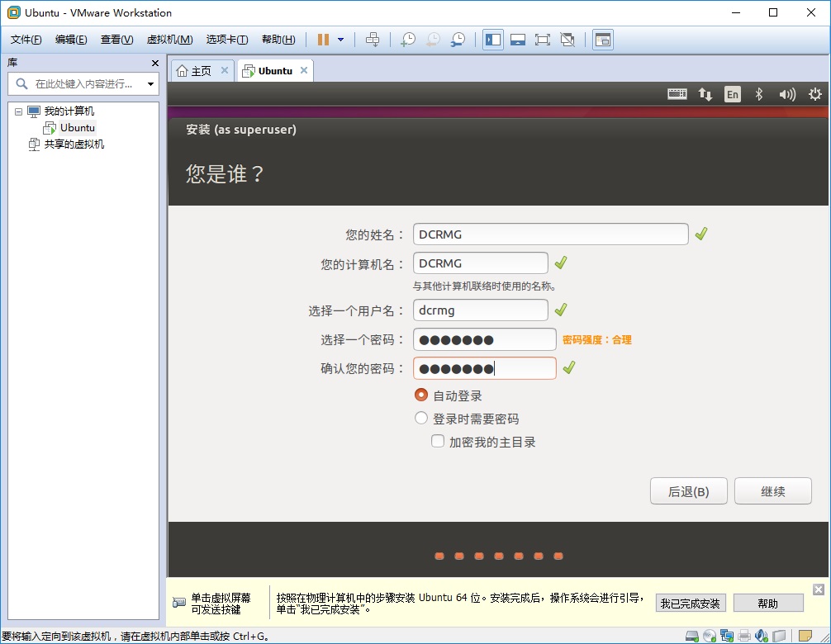
Task: Click the CD/DVD drive status icon
Action: tap(709, 636)
